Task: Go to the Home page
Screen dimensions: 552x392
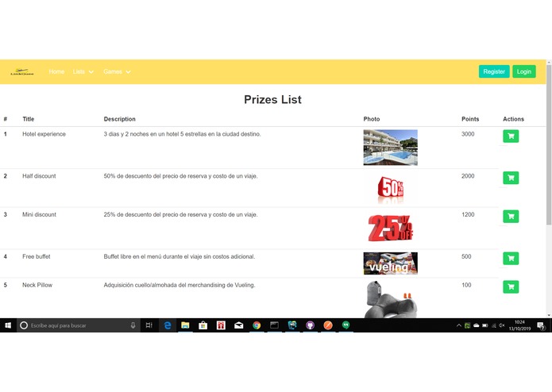Action: 56,71
